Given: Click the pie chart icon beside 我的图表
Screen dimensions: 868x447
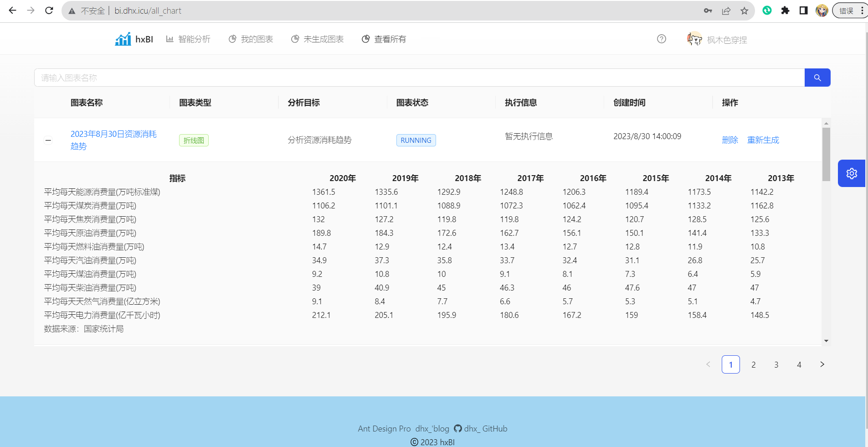Looking at the screenshot, I should pos(232,39).
